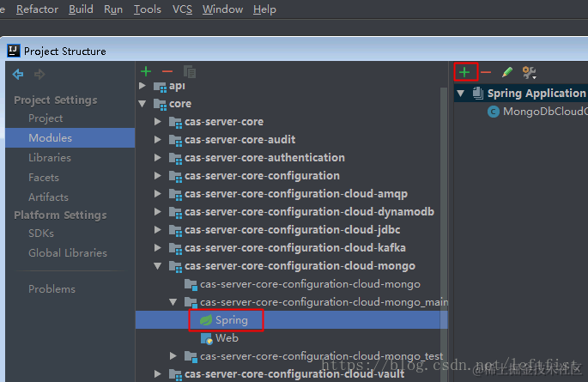Expand cas-server-core-configuration-cloud-vault module
588x382 pixels.
pyautogui.click(x=158, y=373)
